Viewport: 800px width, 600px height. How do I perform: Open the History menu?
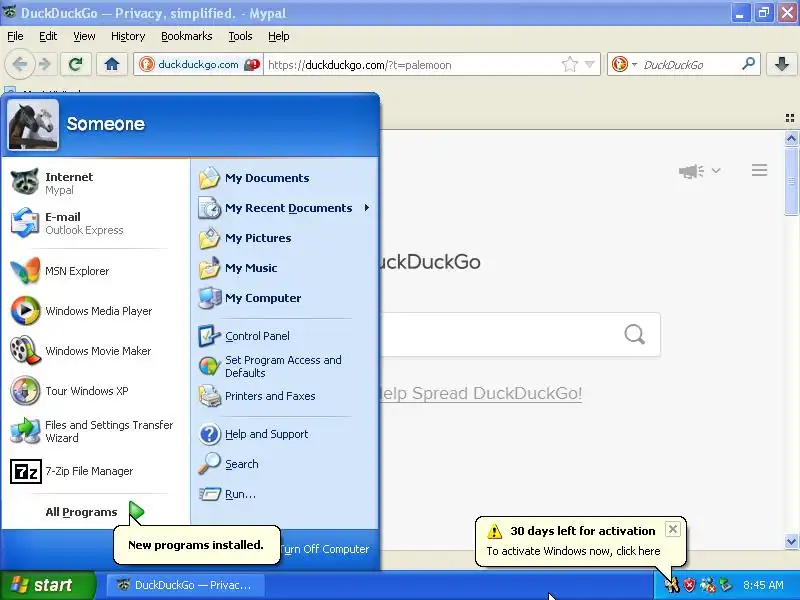click(x=128, y=36)
